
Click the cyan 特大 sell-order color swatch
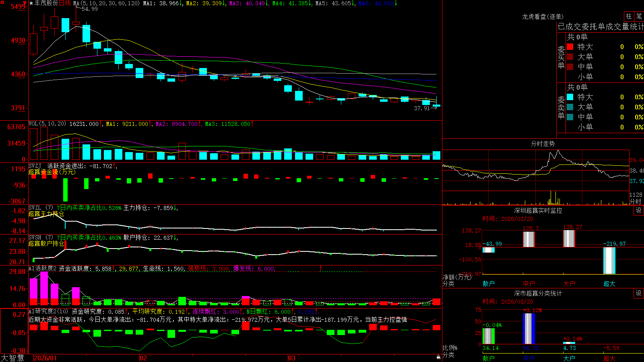(570, 97)
